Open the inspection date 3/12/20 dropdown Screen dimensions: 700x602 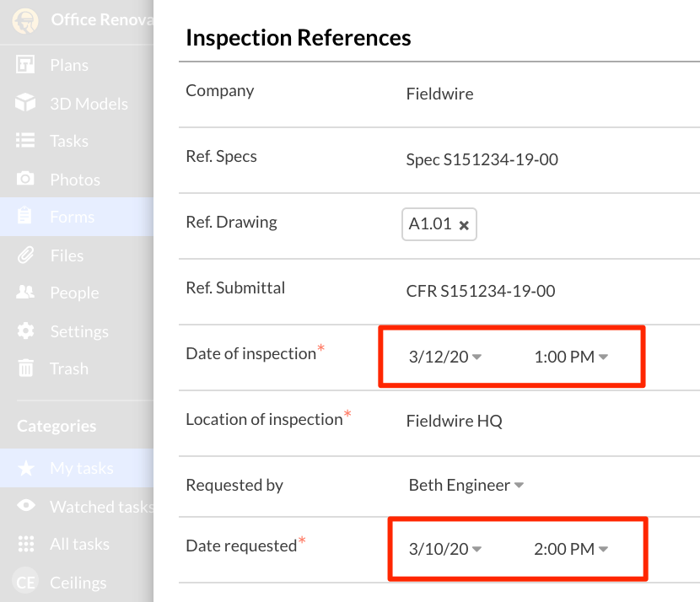pos(444,357)
